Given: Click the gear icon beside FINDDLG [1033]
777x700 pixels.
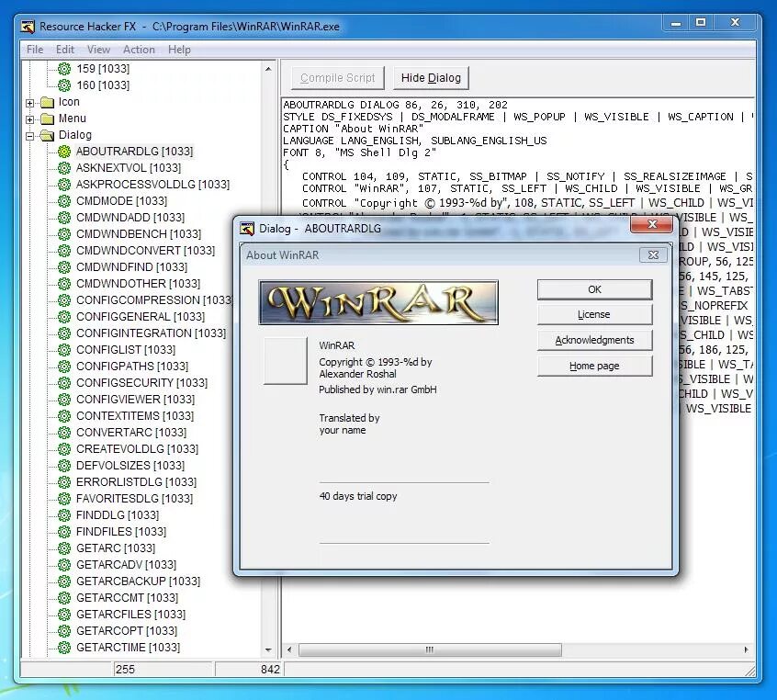Looking at the screenshot, I should point(64,515).
